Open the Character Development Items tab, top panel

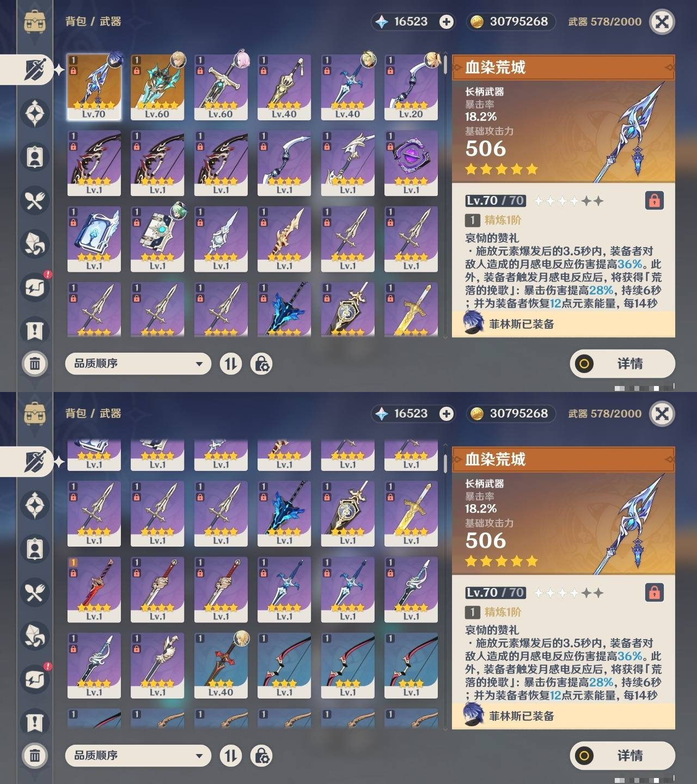point(35,157)
